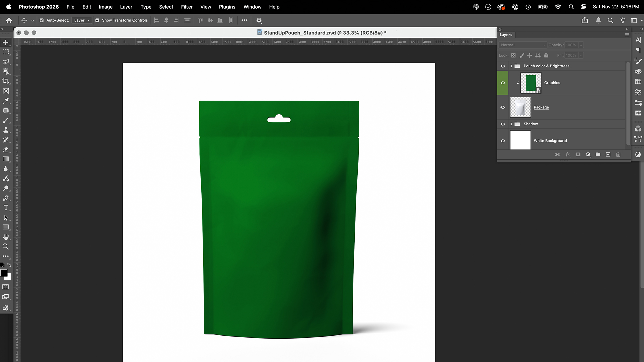Image resolution: width=644 pixels, height=362 pixels.
Task: Switch to the Zoom tool
Action: point(6,246)
